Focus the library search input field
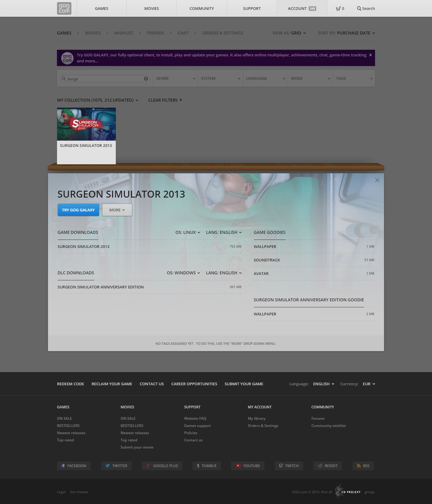 (x=105, y=79)
